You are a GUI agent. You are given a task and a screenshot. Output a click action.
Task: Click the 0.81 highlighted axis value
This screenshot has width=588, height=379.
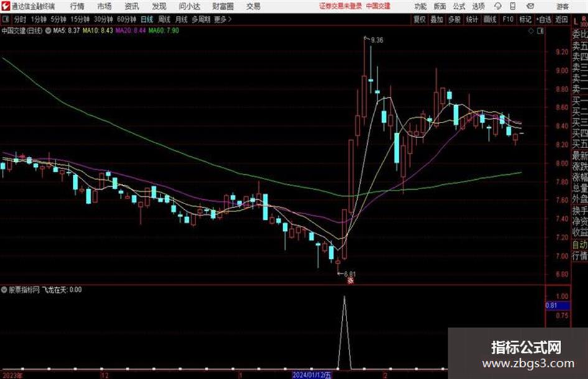[558, 306]
